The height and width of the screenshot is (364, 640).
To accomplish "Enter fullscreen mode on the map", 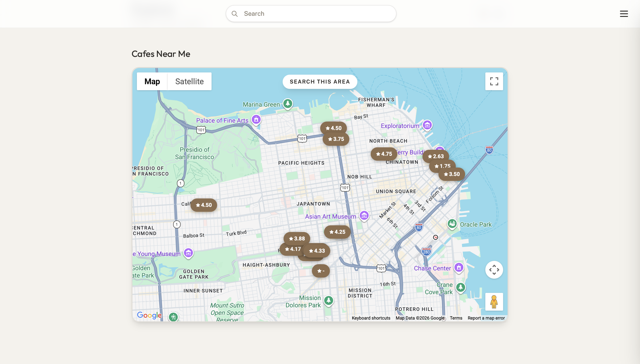I will [x=494, y=81].
